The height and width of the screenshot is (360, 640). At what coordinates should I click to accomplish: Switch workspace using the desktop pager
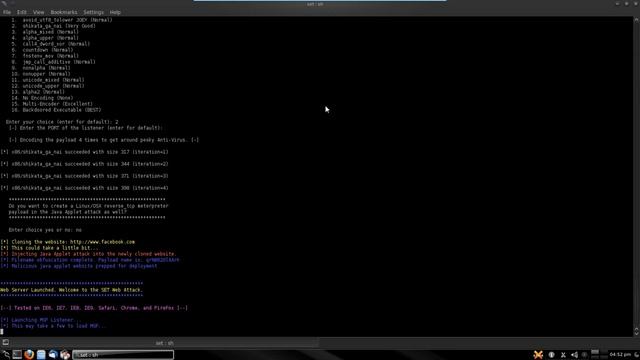599,355
